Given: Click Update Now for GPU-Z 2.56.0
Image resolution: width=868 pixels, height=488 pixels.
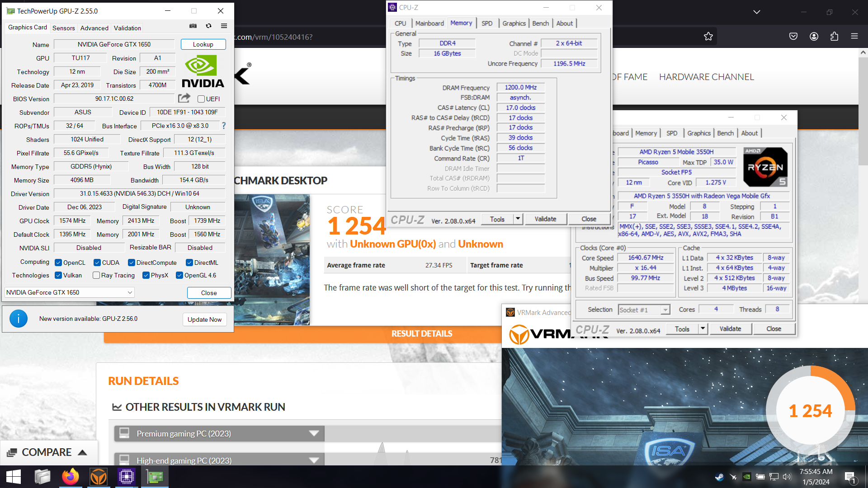Looking at the screenshot, I should 204,319.
